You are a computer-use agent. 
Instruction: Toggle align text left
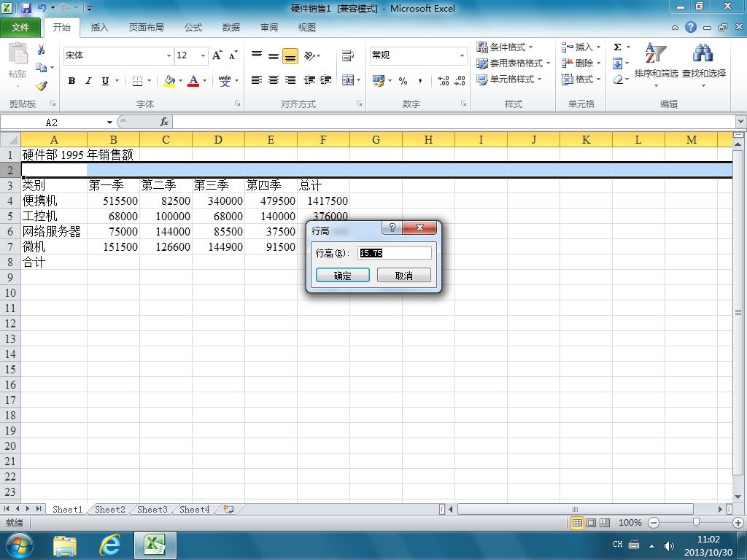[x=257, y=80]
